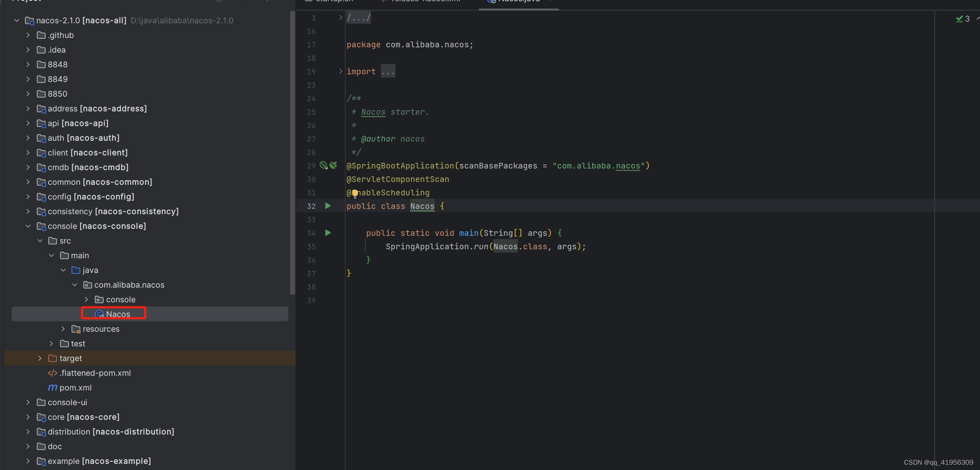
Task: Open the second gutter icon on line 29
Action: click(333, 165)
